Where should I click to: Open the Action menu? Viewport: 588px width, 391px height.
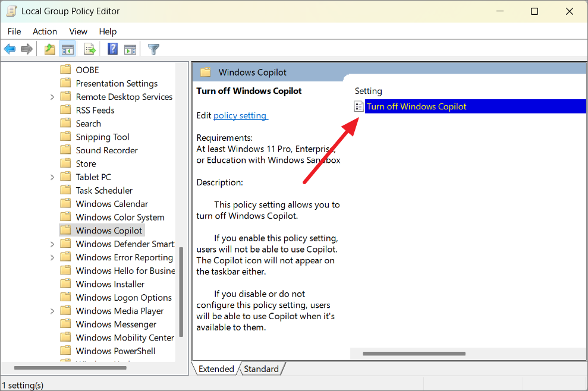coord(45,31)
